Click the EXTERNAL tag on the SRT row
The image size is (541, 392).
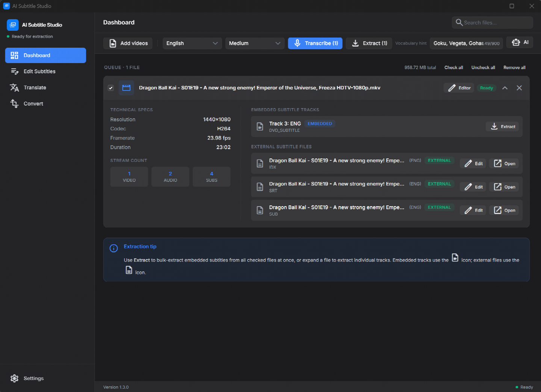coord(439,184)
